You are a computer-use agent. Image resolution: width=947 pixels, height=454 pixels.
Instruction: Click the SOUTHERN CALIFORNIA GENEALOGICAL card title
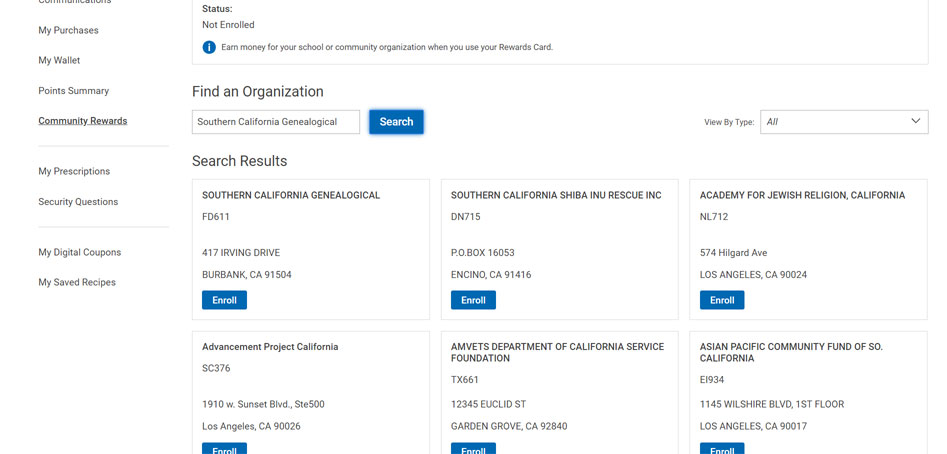point(291,196)
